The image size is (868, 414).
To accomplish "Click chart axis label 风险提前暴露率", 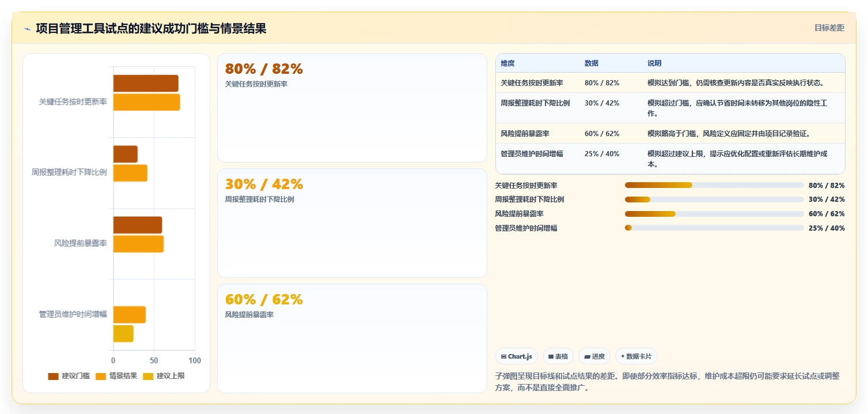I will tap(80, 243).
